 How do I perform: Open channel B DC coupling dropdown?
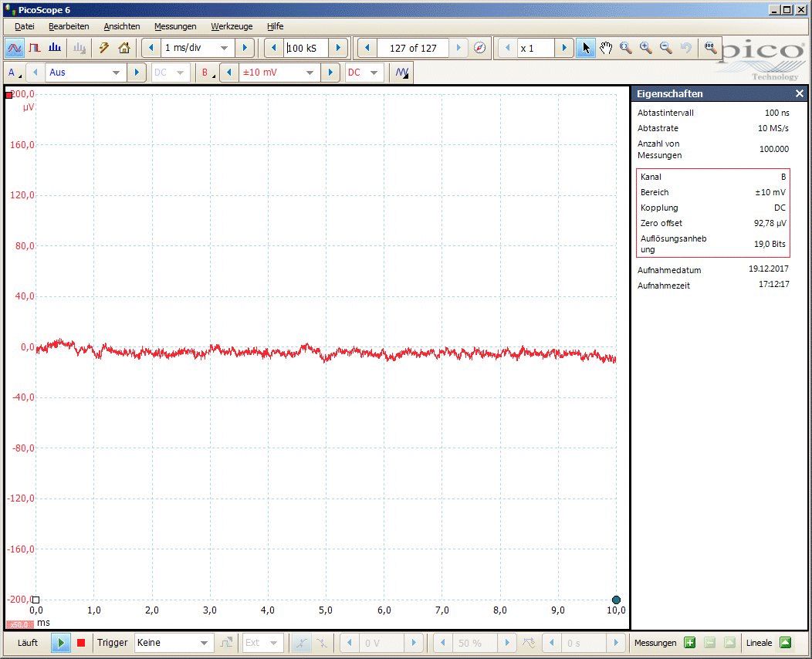(364, 73)
